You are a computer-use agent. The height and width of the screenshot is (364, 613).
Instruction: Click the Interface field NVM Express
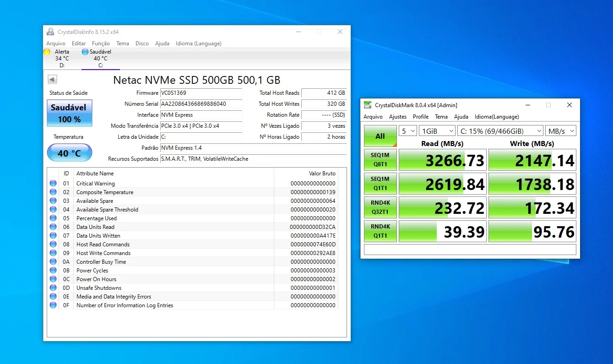(201, 115)
